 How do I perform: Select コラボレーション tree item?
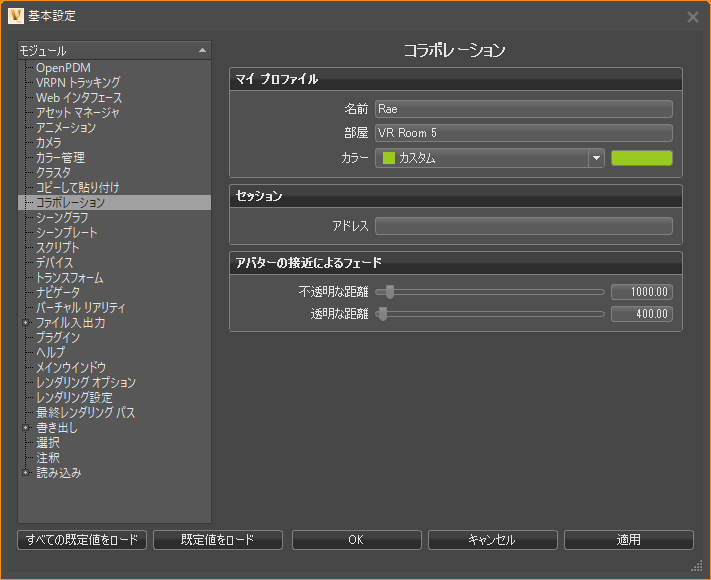coord(114,202)
